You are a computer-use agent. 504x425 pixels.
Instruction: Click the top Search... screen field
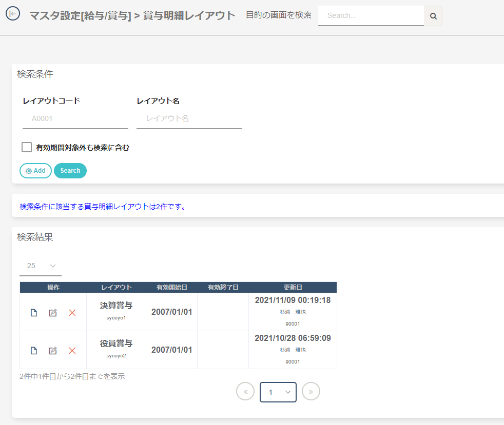click(371, 16)
